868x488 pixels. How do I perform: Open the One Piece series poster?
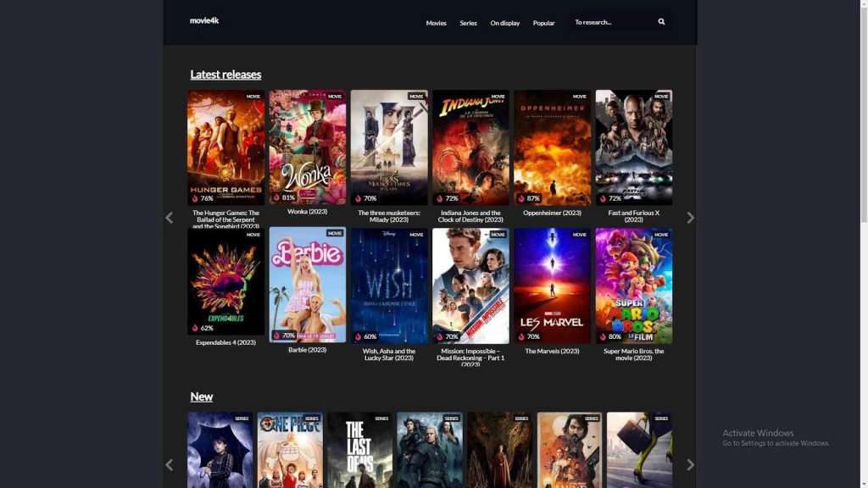pos(290,450)
